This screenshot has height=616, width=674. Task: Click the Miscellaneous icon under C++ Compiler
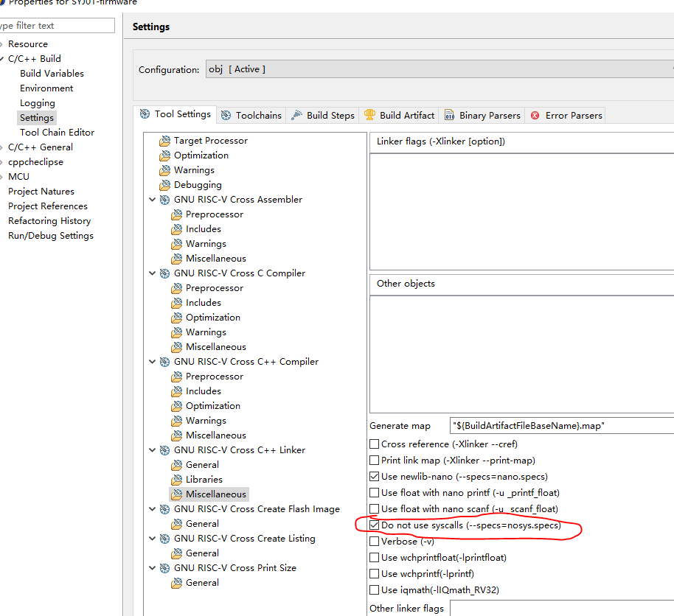point(177,435)
